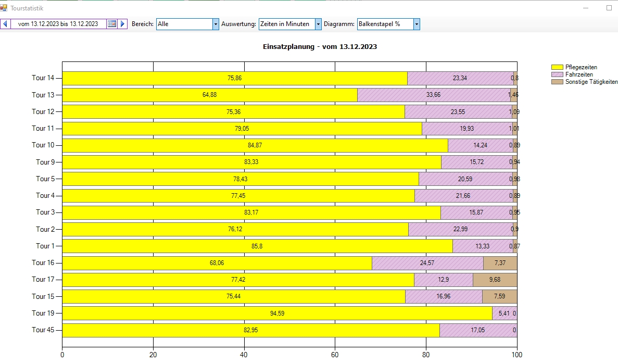Select Tour 17's tan segment showing 9,68
This screenshot has width=618, height=364.
[495, 280]
